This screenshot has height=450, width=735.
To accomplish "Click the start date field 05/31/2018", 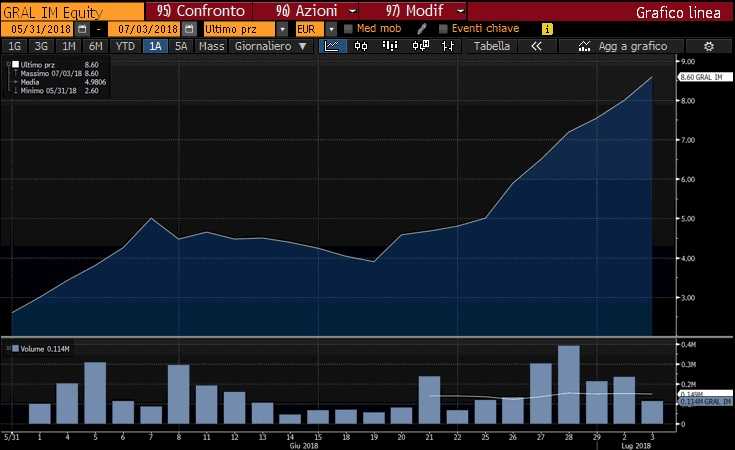I will 38,29.
